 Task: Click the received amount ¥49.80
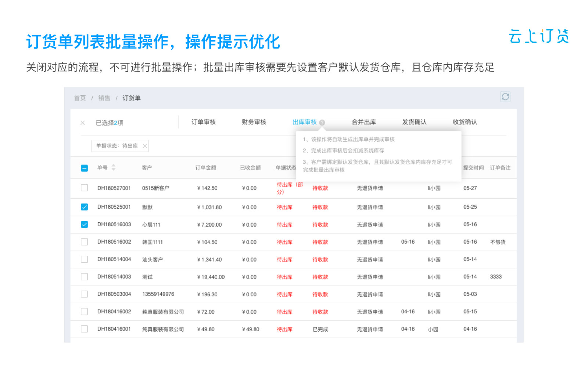[251, 329]
